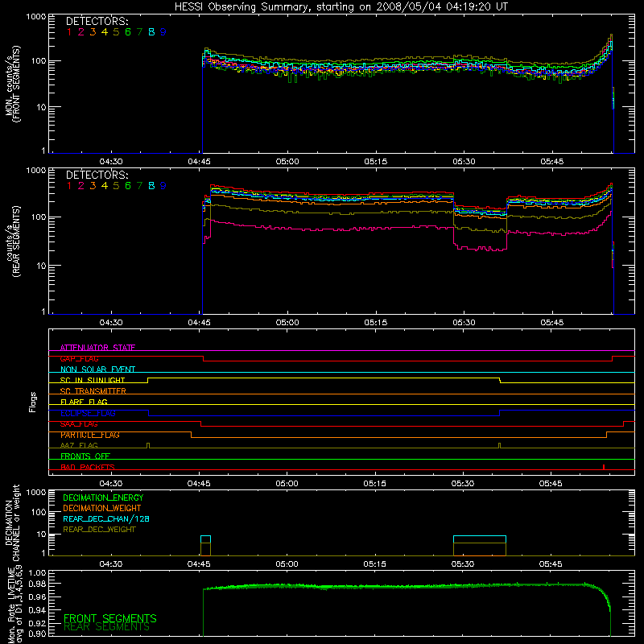This screenshot has width=644, height=644.
Task: Click the '(REAR SEGMENTS)' counts axis label
Action: [x=16, y=242]
